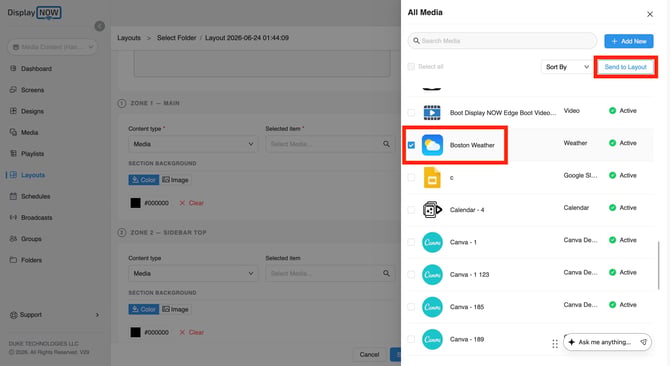
Task: Check the Canva - 185 checkbox
Action: pyautogui.click(x=411, y=307)
